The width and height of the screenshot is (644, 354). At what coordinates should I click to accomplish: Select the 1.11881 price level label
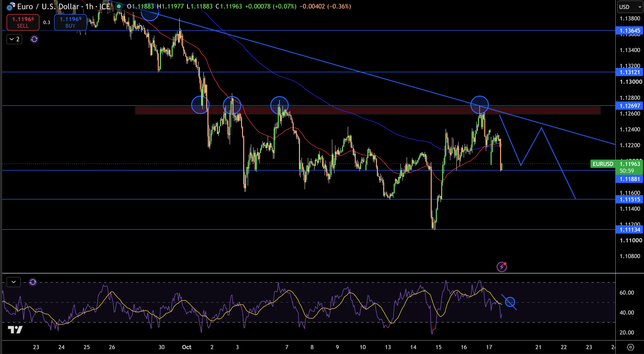pos(629,179)
